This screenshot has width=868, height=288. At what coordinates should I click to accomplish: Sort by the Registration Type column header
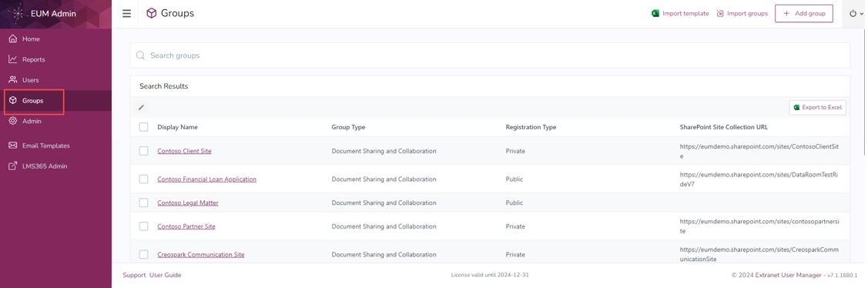click(x=531, y=127)
